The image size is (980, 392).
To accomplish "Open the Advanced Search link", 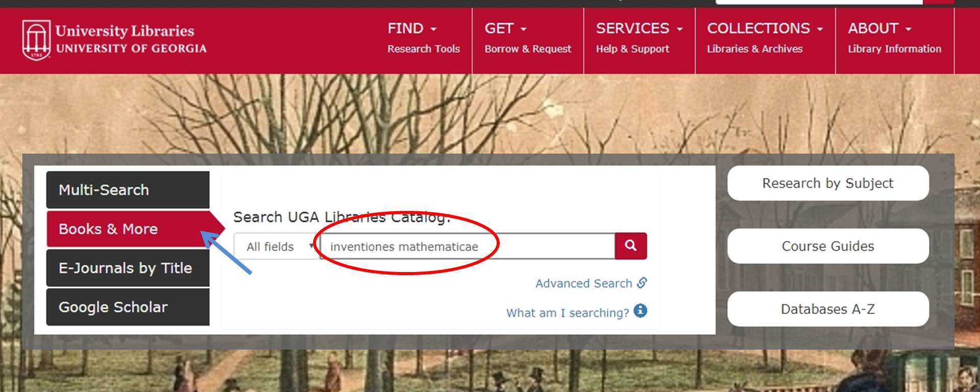I will point(583,283).
